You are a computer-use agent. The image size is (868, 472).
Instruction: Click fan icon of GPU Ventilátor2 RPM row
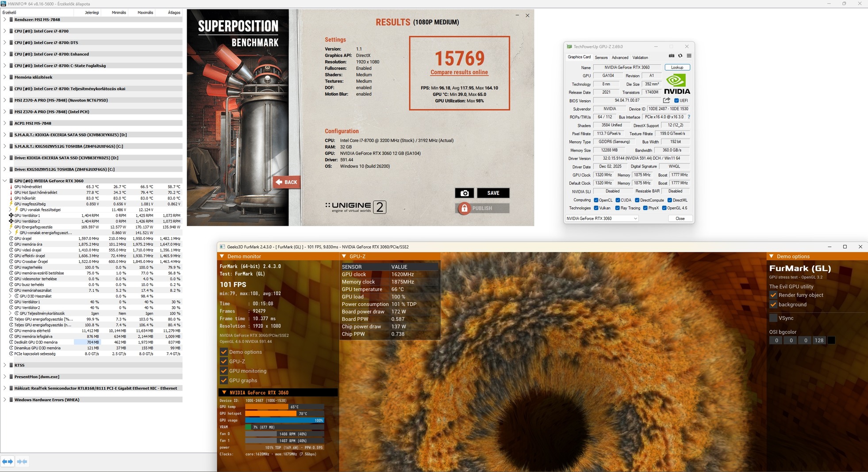pos(11,221)
